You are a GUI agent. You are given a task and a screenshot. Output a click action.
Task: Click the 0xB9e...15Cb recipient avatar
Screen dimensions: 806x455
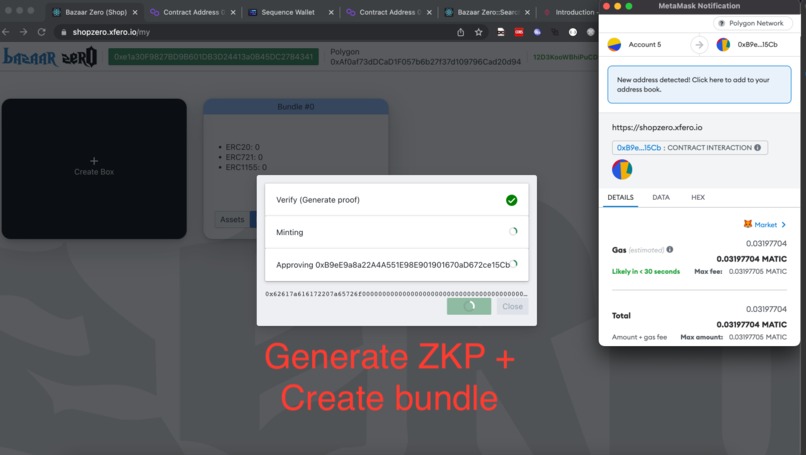723,45
